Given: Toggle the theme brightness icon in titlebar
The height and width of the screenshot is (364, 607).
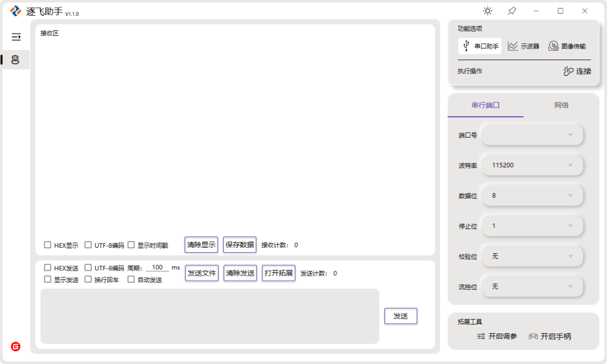Looking at the screenshot, I should tap(487, 11).
